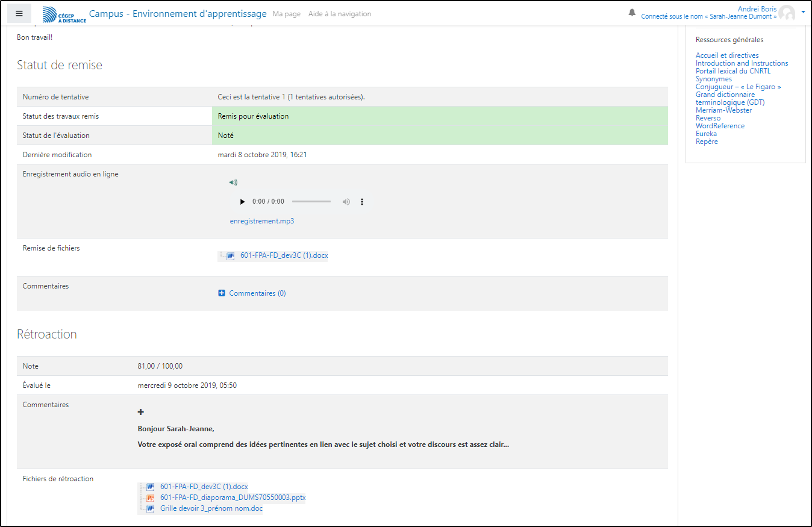Open the notifications bell
The width and height of the screenshot is (812, 527).
[x=632, y=13]
